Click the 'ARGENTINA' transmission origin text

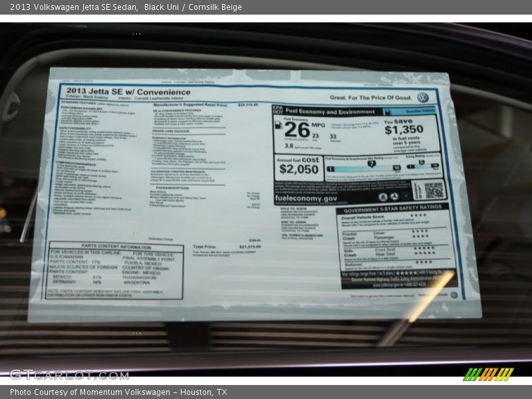pyautogui.click(x=136, y=282)
